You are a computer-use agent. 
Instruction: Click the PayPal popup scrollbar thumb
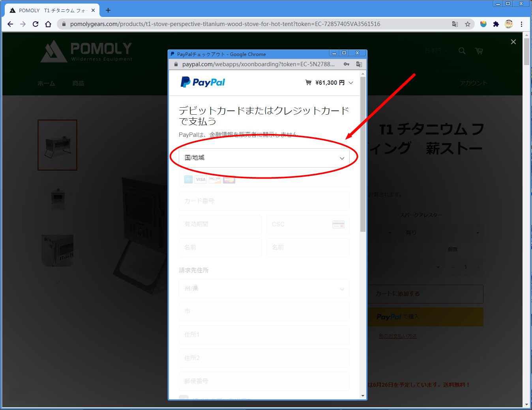tap(363, 154)
